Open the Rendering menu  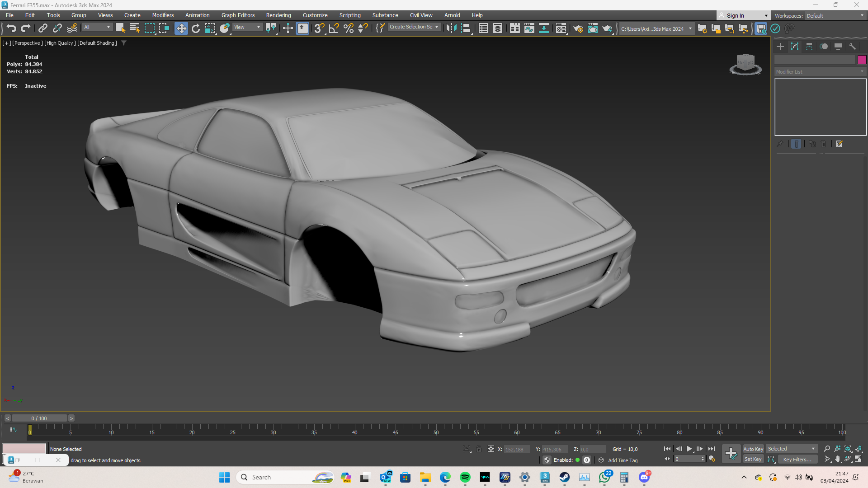[x=278, y=15]
